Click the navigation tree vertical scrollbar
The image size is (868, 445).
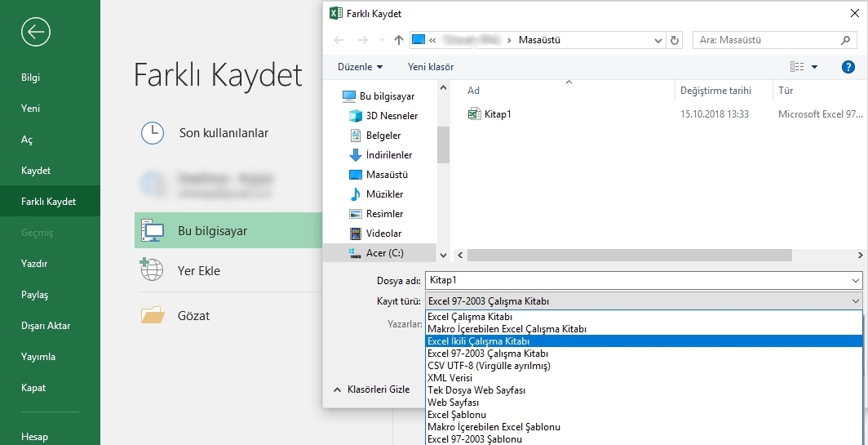point(443,145)
